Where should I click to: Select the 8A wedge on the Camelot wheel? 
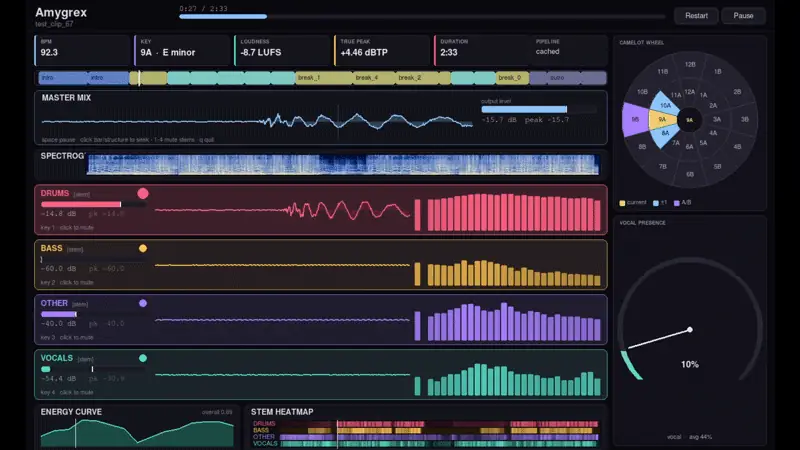pyautogui.click(x=665, y=135)
